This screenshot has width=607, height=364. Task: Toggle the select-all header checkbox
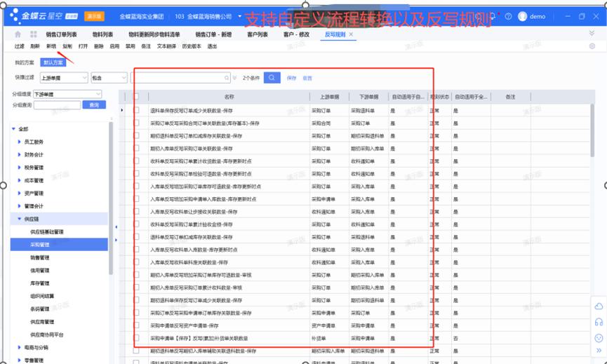[136, 97]
